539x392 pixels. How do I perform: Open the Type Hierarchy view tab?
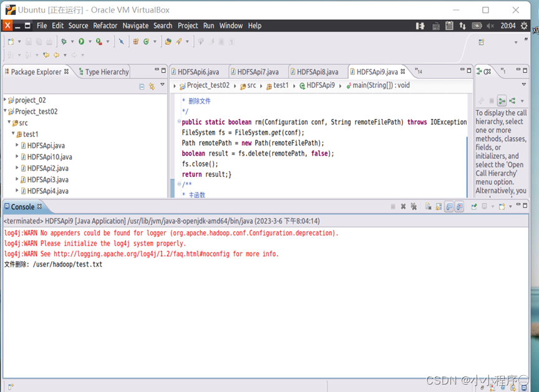(x=106, y=72)
